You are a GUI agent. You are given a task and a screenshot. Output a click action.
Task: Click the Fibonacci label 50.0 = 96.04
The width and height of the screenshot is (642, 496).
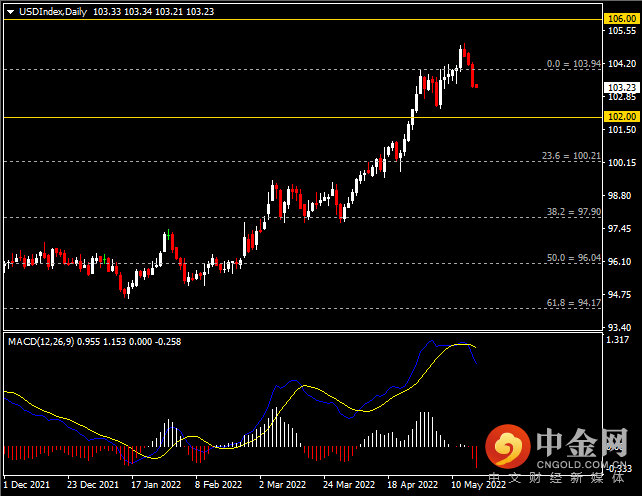coord(574,258)
